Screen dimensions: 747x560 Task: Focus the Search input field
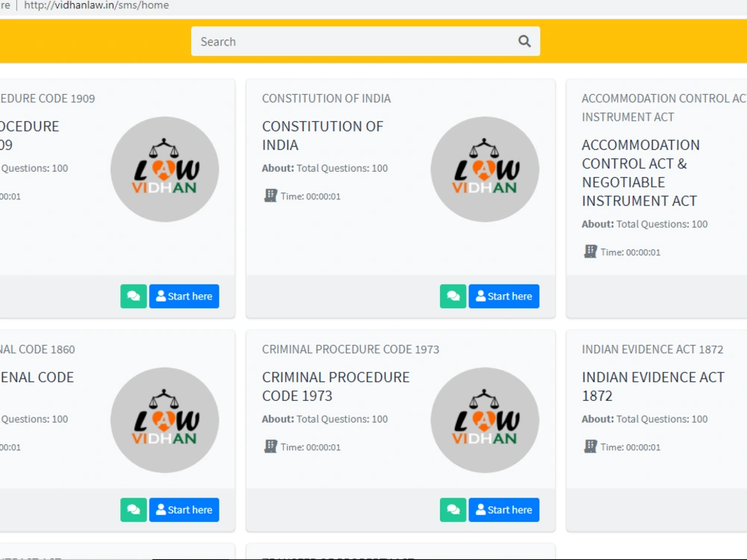[x=365, y=41]
